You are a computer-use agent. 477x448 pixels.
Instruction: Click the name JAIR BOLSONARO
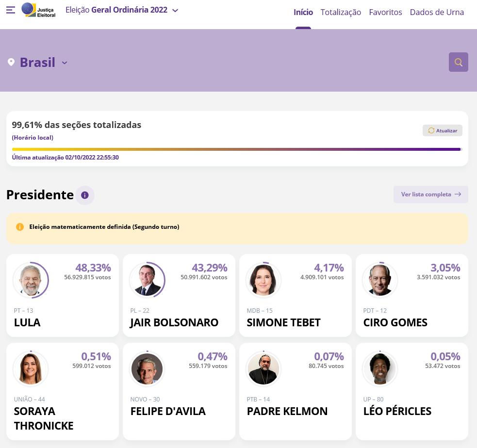[x=174, y=323]
